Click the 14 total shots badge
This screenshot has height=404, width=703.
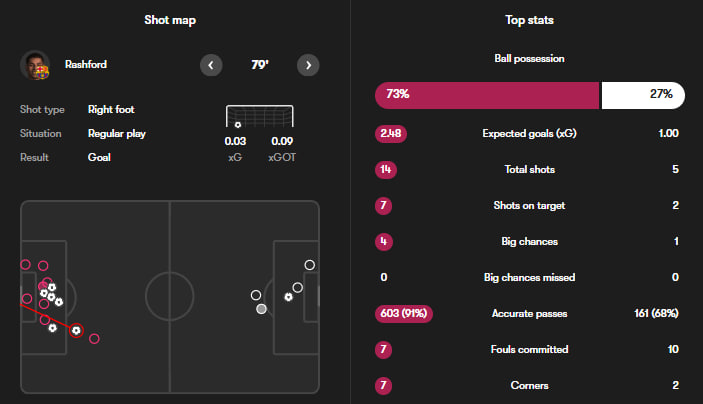382,169
